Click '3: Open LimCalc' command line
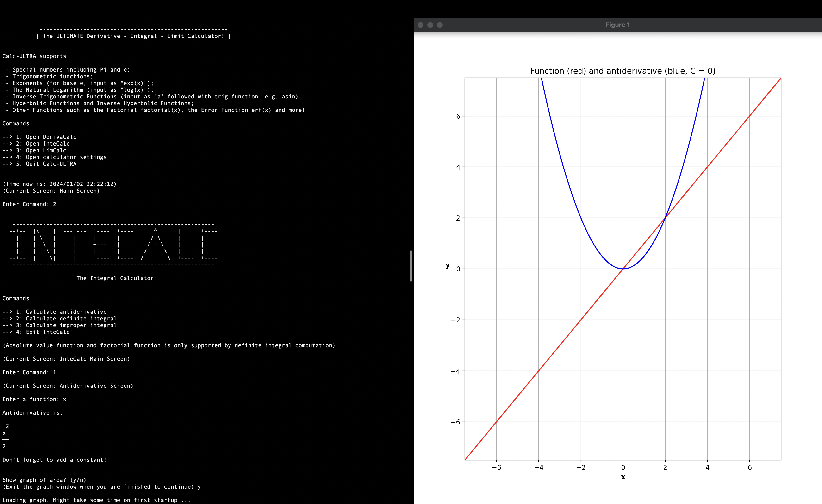Viewport: 822px width, 504px height. click(34, 150)
